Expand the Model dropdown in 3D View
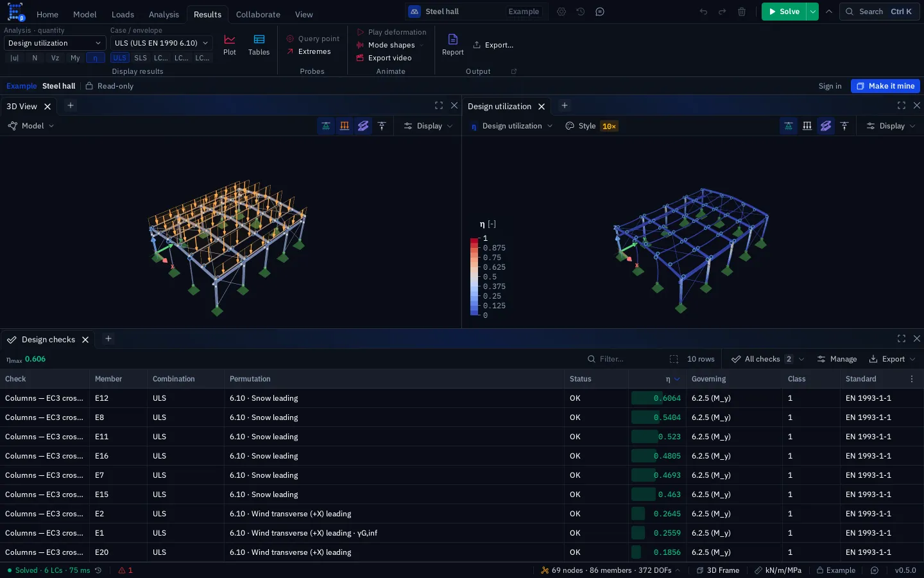This screenshot has width=924, height=578. coord(31,126)
